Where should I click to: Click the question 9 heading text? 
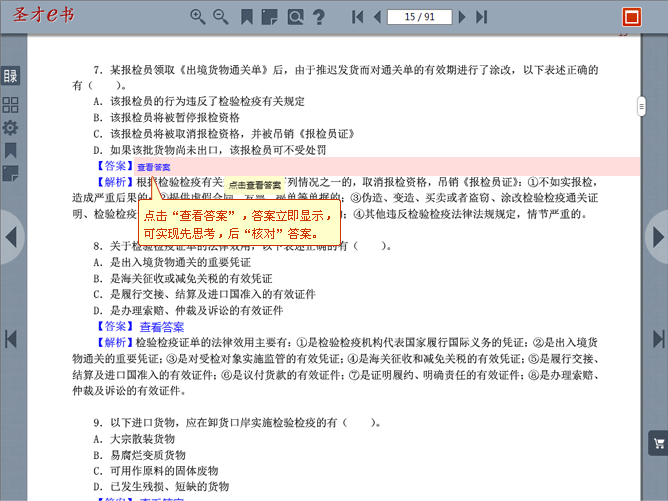click(x=236, y=423)
